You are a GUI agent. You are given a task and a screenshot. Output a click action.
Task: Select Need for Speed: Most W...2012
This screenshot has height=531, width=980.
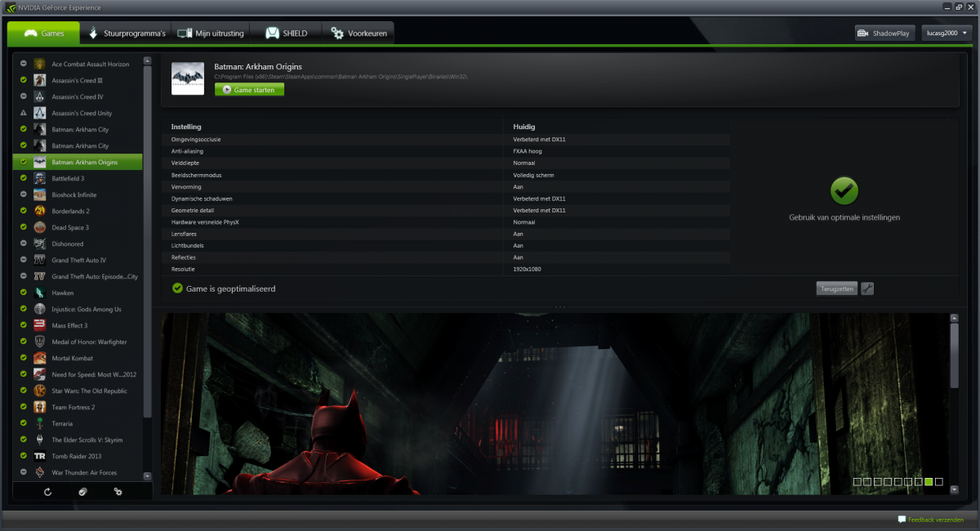coord(78,375)
